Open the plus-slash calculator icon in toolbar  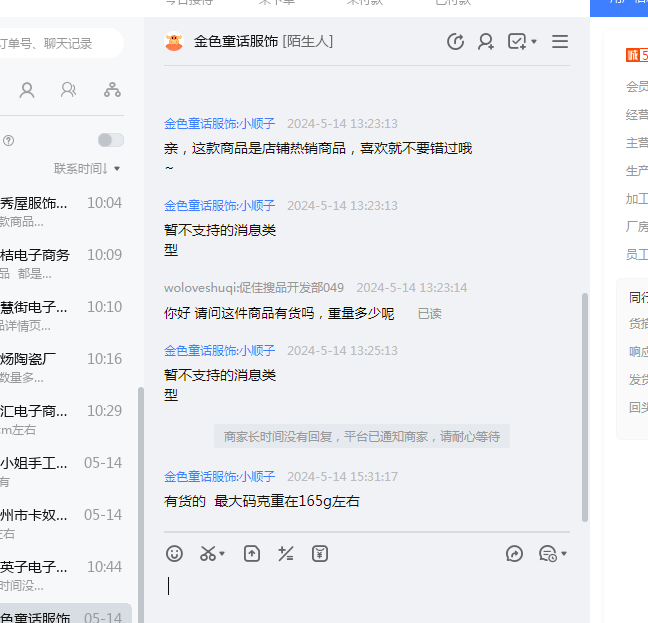(286, 553)
